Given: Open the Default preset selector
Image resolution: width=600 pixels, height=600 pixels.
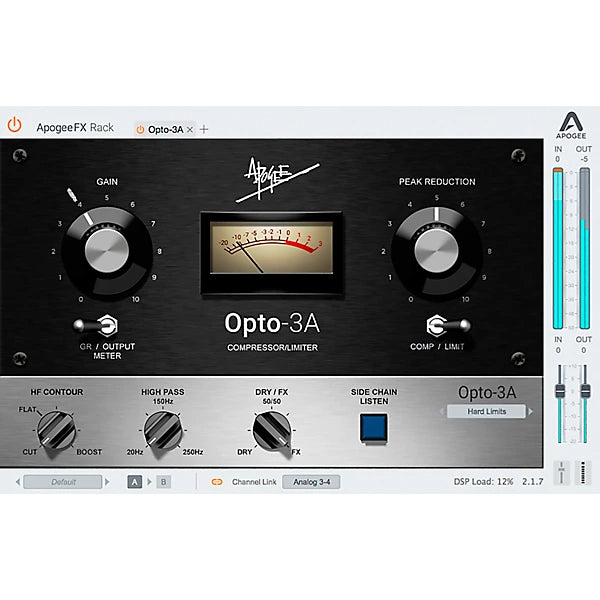Looking at the screenshot, I should click(63, 481).
